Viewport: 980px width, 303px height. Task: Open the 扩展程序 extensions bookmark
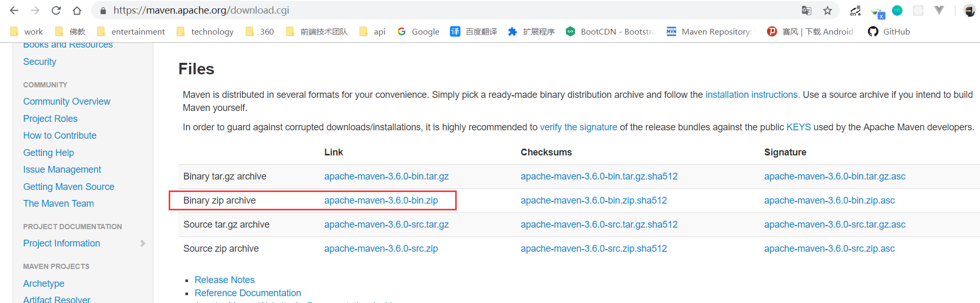click(x=531, y=31)
